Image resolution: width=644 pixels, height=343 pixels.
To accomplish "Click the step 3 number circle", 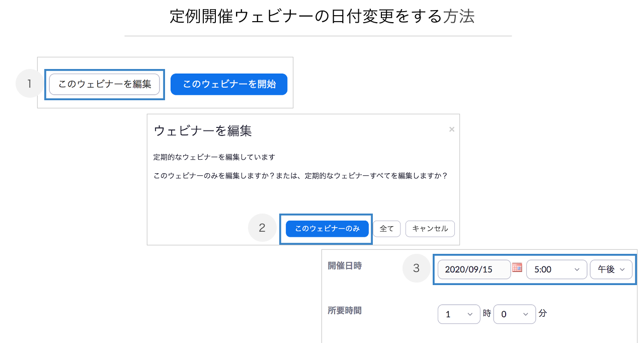I will [x=416, y=268].
